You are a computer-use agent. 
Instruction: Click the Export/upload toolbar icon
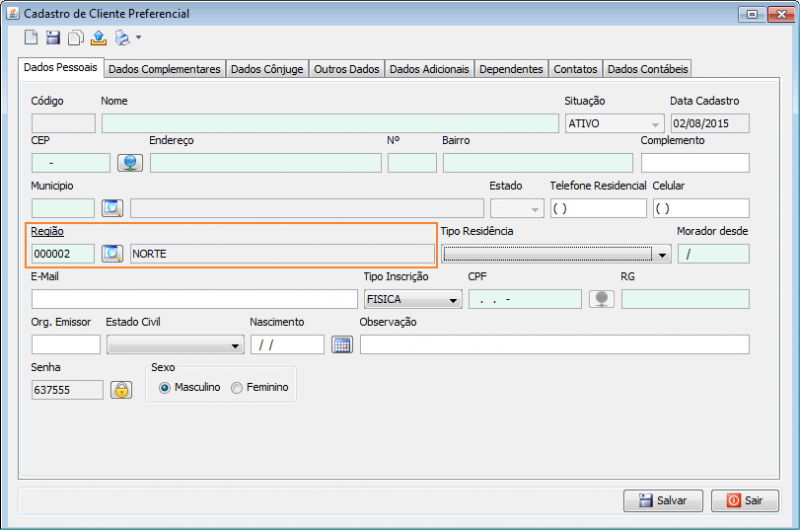tap(98, 38)
